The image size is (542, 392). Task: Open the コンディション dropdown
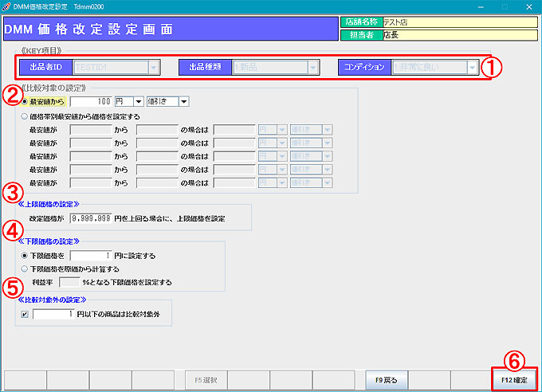pyautogui.click(x=473, y=68)
